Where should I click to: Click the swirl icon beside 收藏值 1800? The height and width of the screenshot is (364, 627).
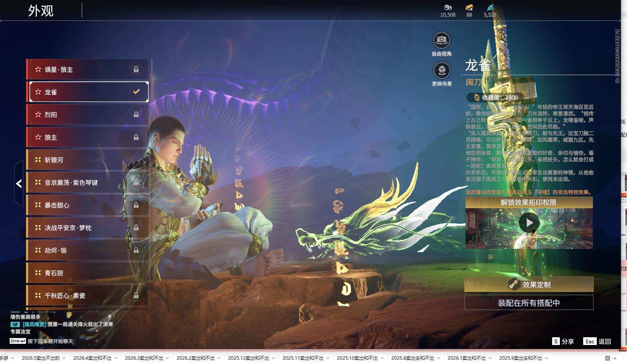(x=476, y=98)
